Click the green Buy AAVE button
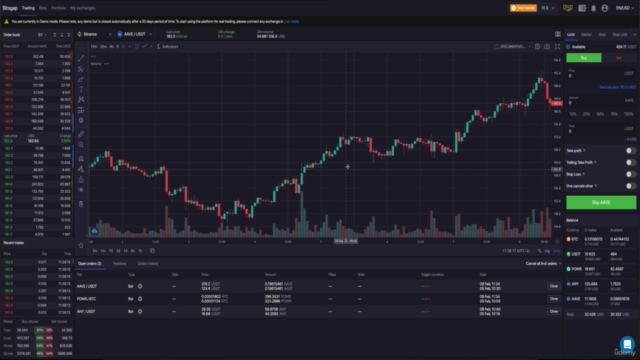640x360 pixels. pyautogui.click(x=601, y=202)
